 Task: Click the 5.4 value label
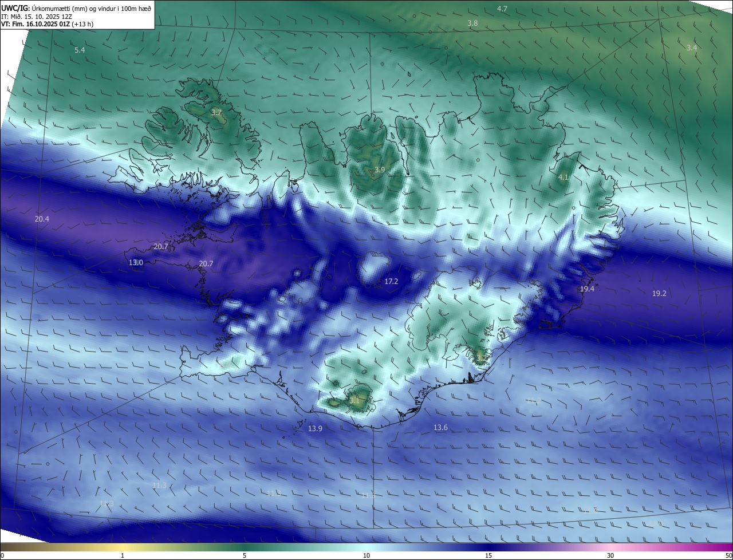click(80, 50)
